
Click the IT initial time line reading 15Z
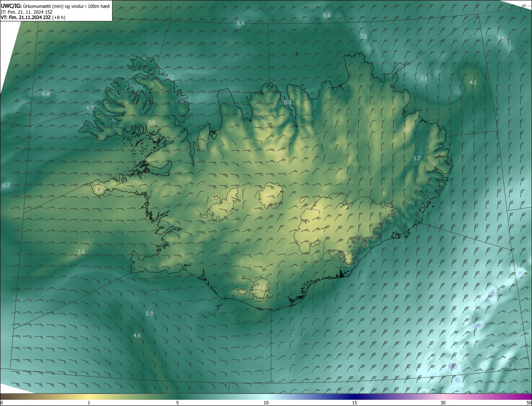pyautogui.click(x=27, y=12)
